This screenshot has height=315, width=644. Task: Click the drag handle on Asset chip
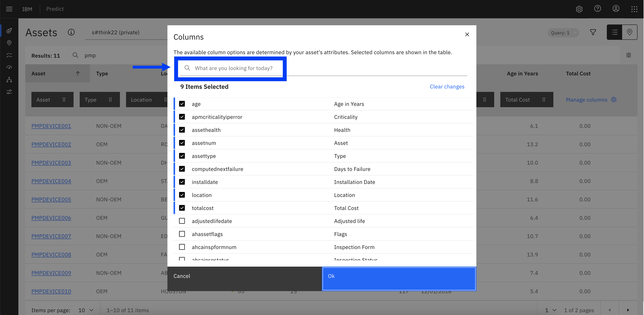(64, 99)
